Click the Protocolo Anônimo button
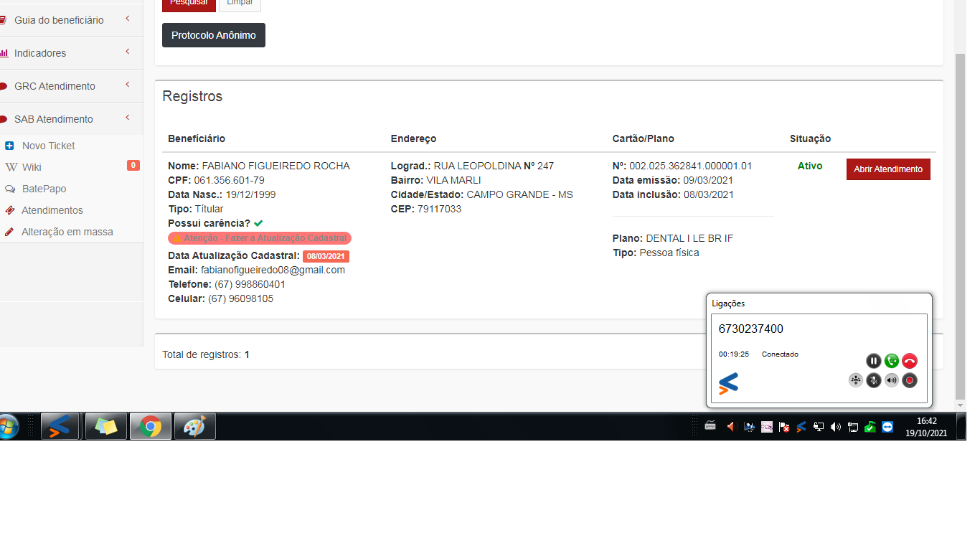 coord(213,35)
